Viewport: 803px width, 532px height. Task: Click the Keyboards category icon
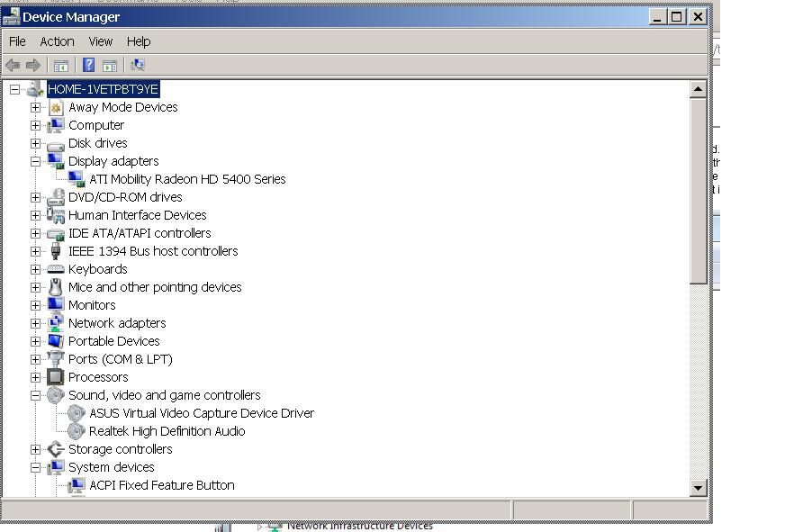pos(55,269)
